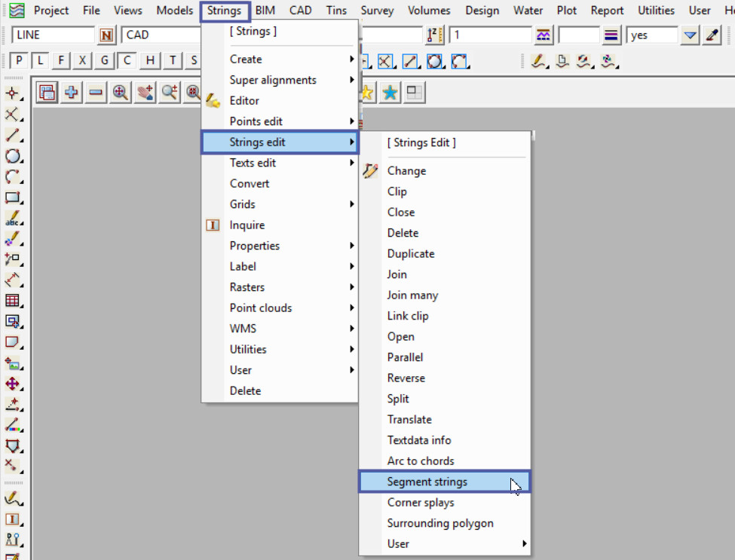735x560 pixels.
Task: Click the pan hand icon
Action: click(x=145, y=92)
